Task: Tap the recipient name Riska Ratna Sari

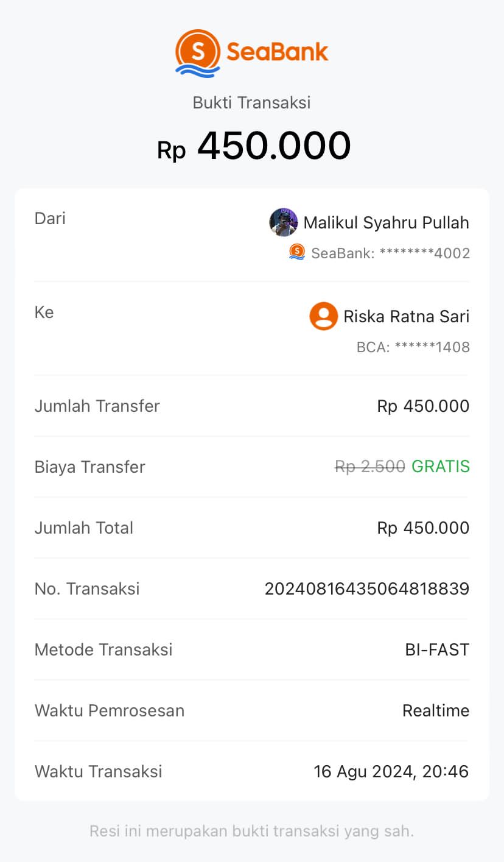Action: pos(406,317)
